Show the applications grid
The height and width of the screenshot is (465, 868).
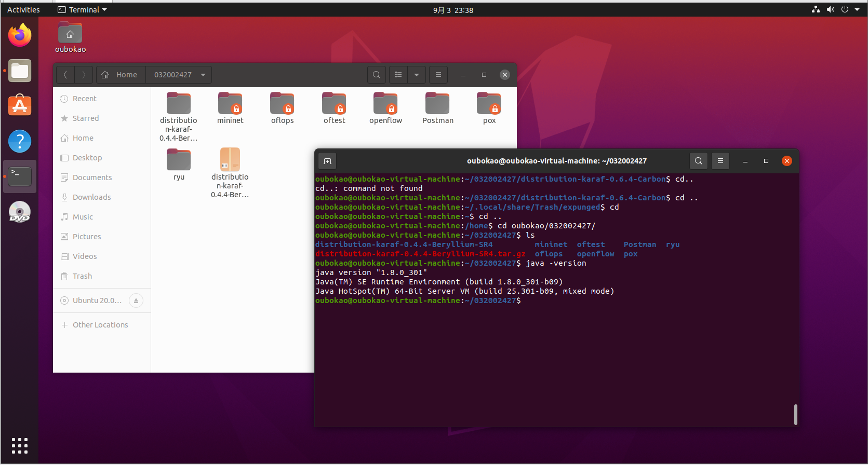click(20, 445)
